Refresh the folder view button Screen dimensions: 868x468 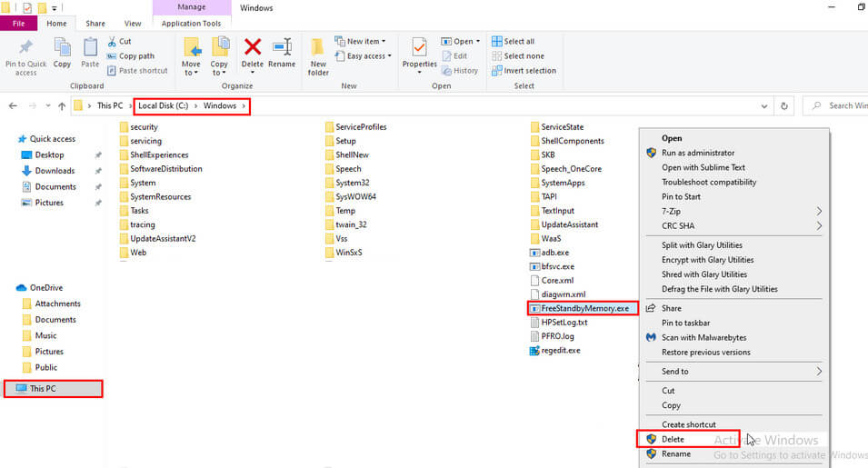783,105
